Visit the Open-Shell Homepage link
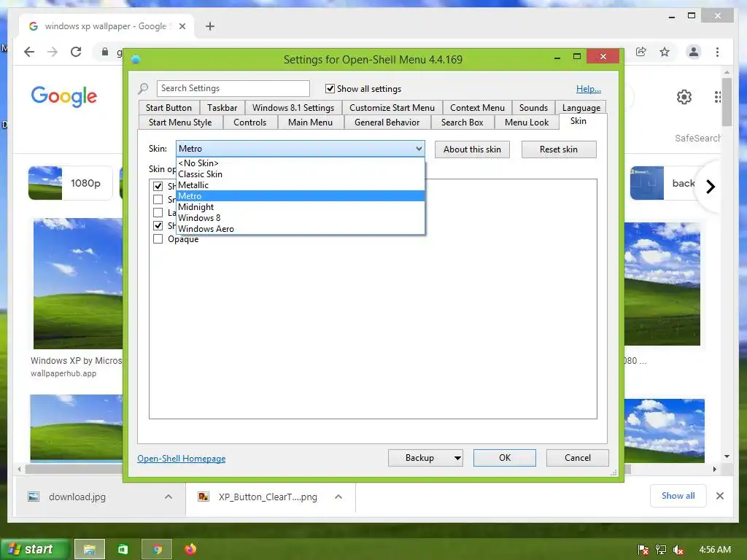Screen dimensions: 747x560 pos(182,459)
